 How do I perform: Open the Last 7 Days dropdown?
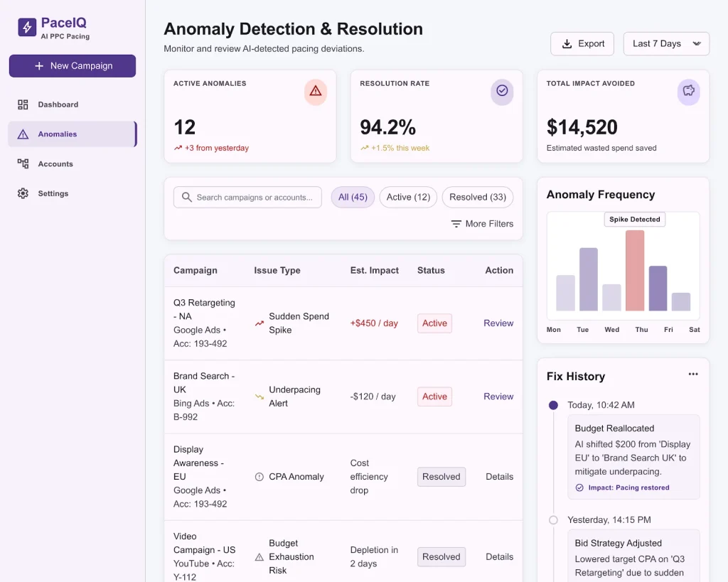point(666,43)
